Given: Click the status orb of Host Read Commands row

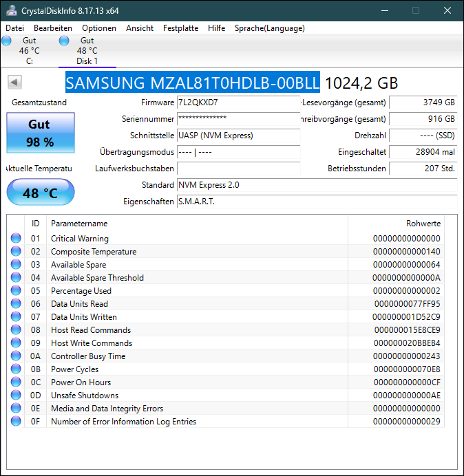Looking at the screenshot, I should [x=16, y=329].
